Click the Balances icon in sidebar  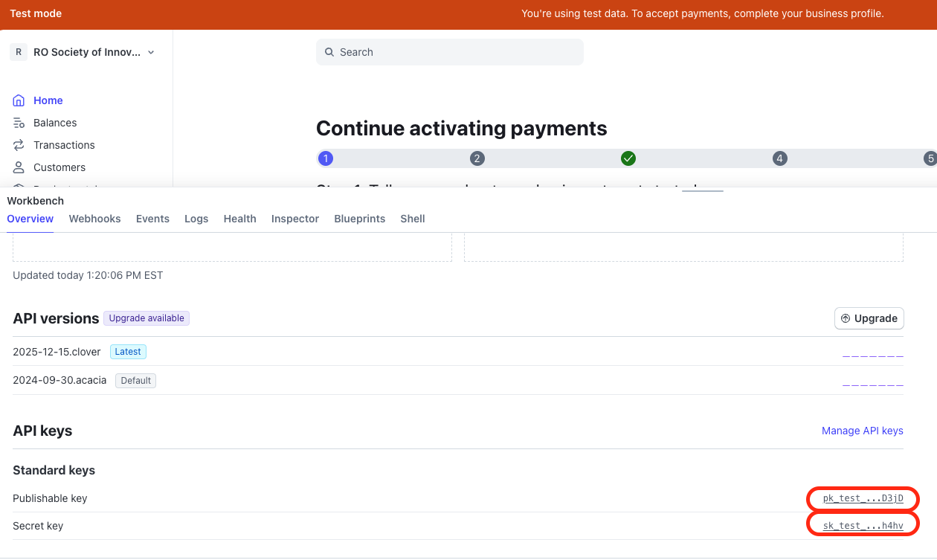click(x=19, y=123)
